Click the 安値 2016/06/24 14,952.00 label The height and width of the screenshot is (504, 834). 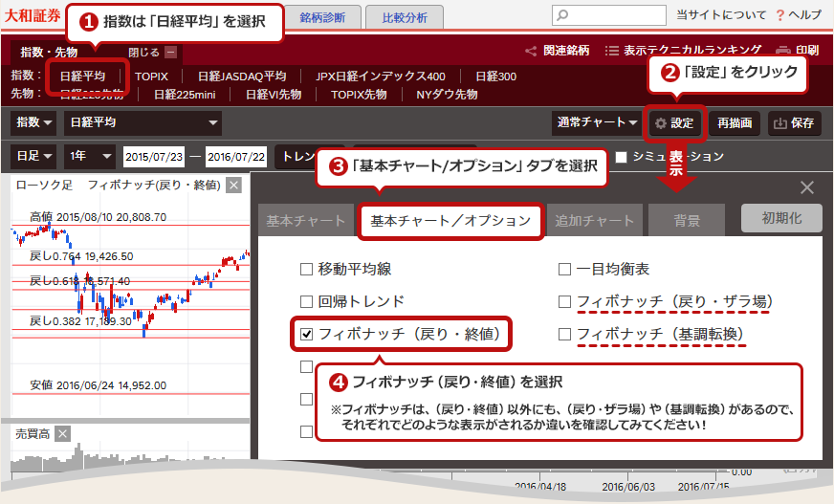98,385
